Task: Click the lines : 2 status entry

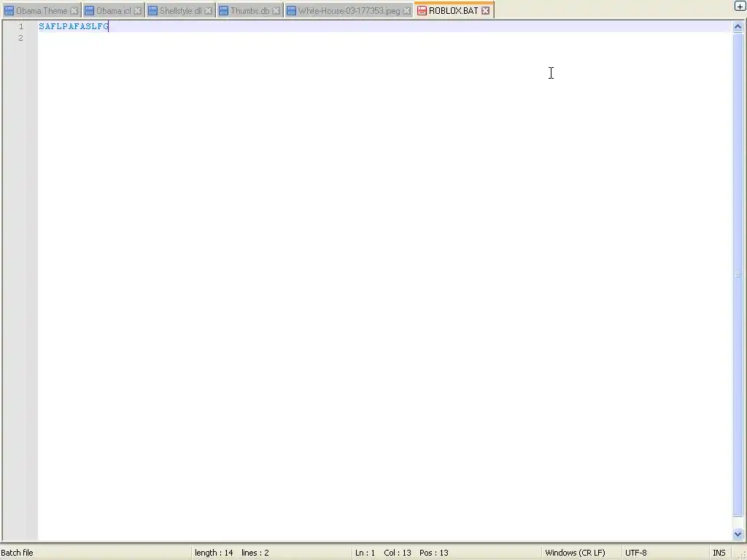Action: pyautogui.click(x=255, y=553)
